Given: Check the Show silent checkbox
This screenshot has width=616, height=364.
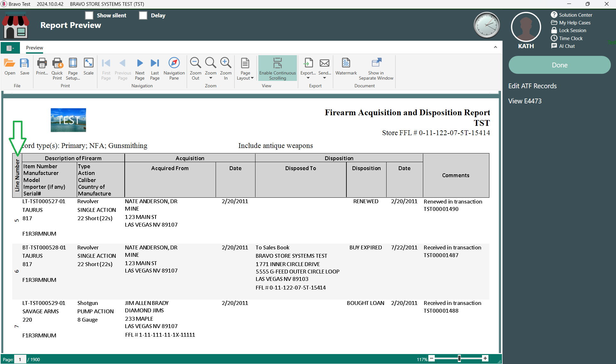Looking at the screenshot, I should click(89, 15).
